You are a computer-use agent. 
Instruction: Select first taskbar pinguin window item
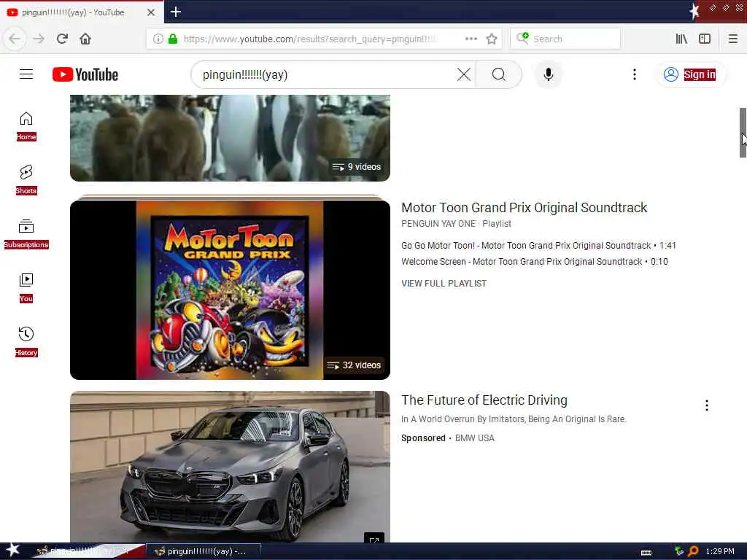[88, 551]
